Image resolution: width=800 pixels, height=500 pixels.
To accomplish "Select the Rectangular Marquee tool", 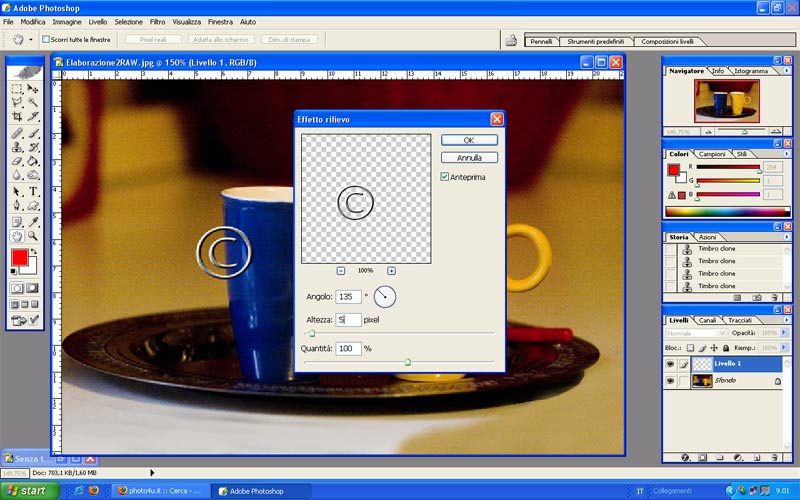I will (17, 88).
